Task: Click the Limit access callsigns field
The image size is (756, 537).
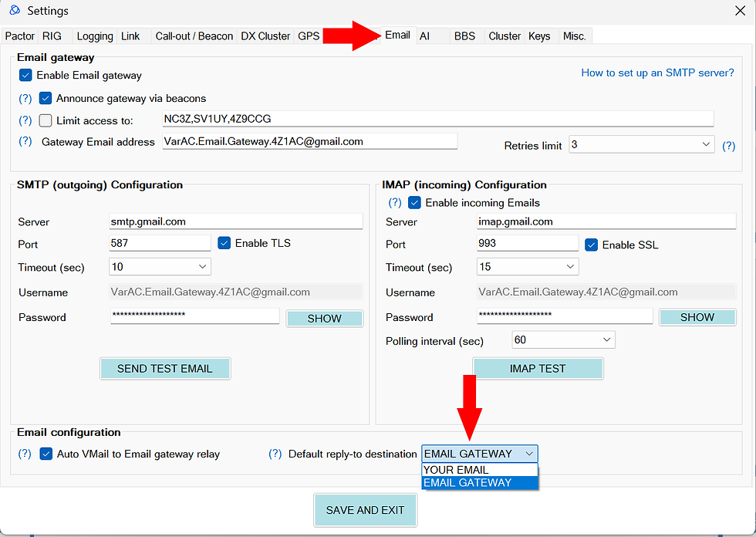Action: point(438,119)
